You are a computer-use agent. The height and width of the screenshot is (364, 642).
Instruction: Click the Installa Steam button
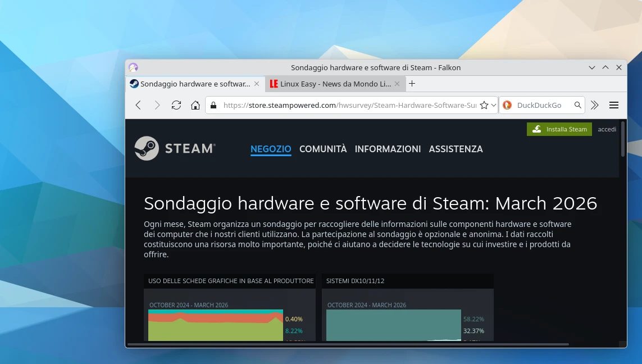click(x=559, y=129)
